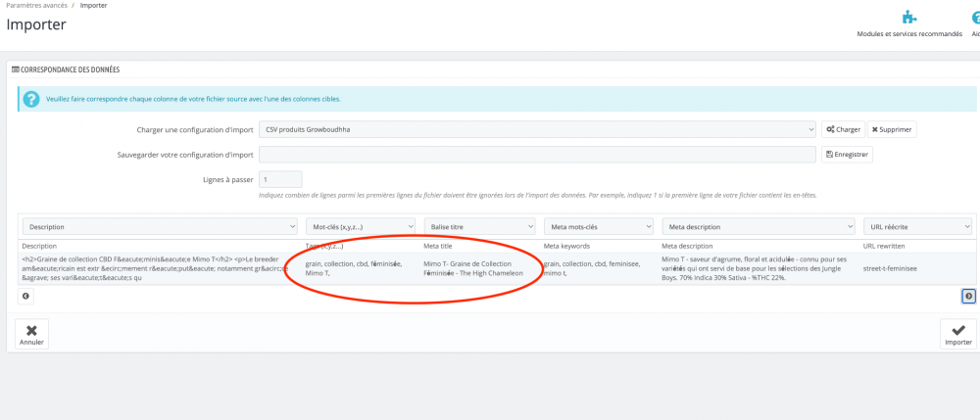Click the 'grain, collection, cbd, feminisee' keywords cell
Image resolution: width=980 pixels, height=420 pixels.
pyautogui.click(x=592, y=268)
